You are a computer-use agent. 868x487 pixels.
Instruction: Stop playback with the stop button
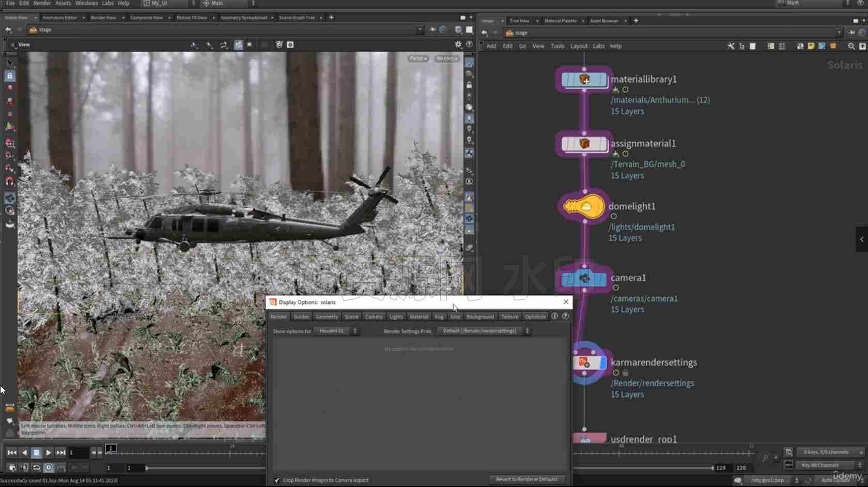pos(36,452)
